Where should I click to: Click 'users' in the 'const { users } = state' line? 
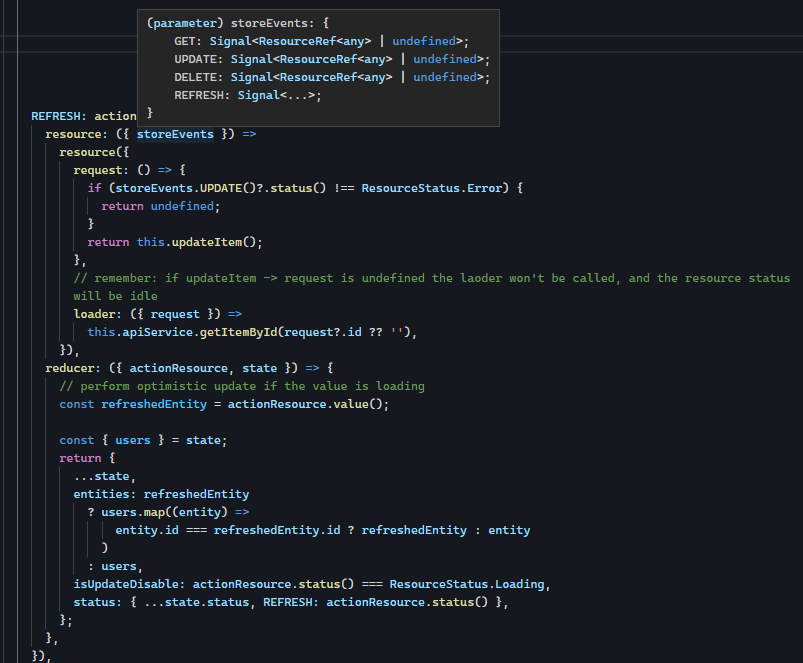point(133,440)
